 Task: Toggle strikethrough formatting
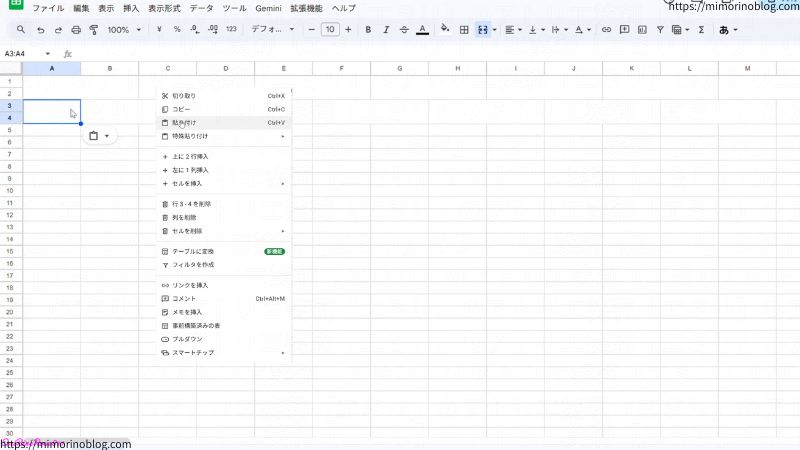(404, 30)
